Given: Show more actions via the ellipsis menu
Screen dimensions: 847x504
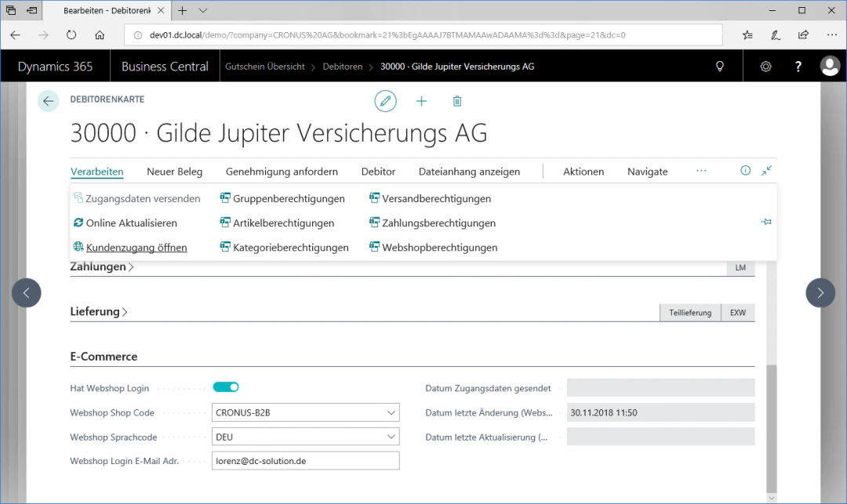Looking at the screenshot, I should pos(701,171).
